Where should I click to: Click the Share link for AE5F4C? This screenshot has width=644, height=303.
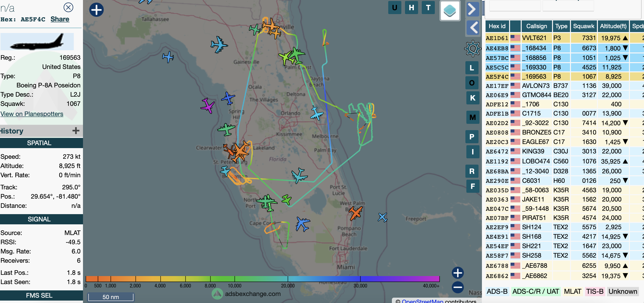coord(60,19)
